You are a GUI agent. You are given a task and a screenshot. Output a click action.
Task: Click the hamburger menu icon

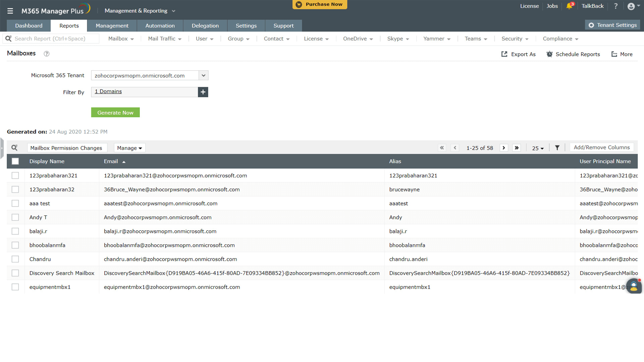point(10,10)
